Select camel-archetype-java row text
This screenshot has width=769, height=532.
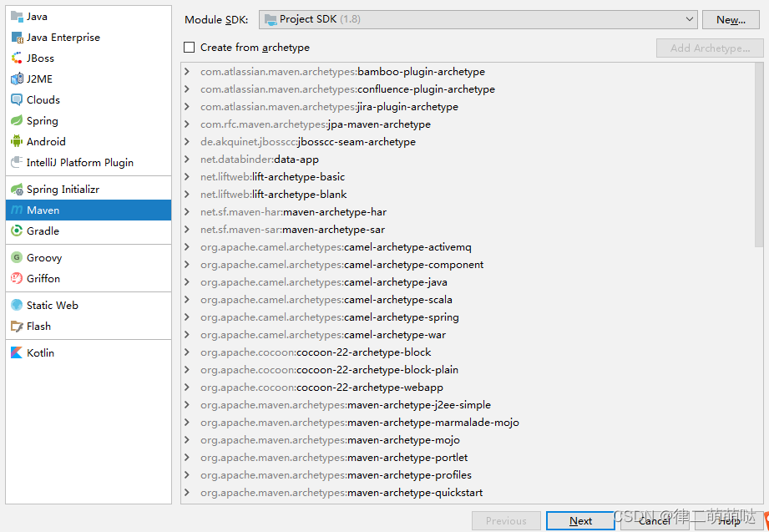(x=324, y=282)
